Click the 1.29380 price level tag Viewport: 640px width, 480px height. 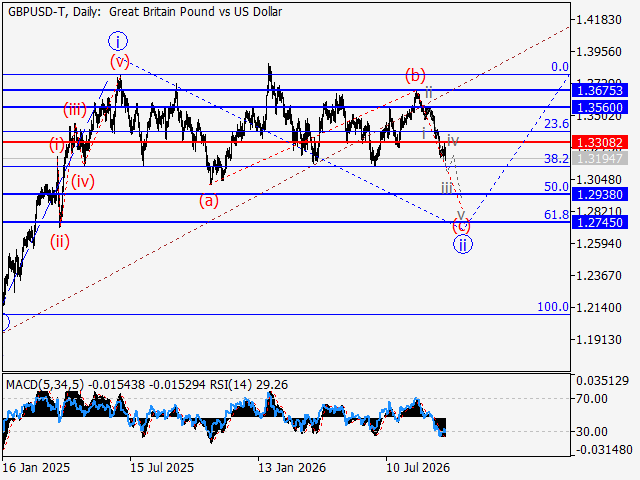click(x=600, y=194)
